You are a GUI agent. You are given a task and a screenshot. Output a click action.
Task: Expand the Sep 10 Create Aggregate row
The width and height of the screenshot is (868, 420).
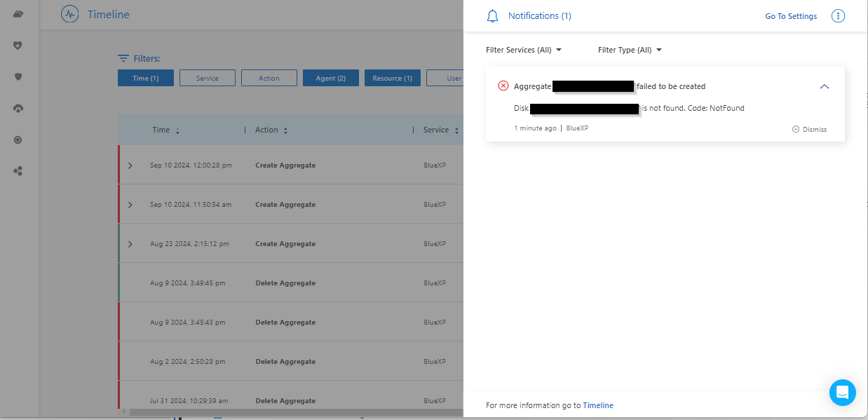tap(129, 165)
